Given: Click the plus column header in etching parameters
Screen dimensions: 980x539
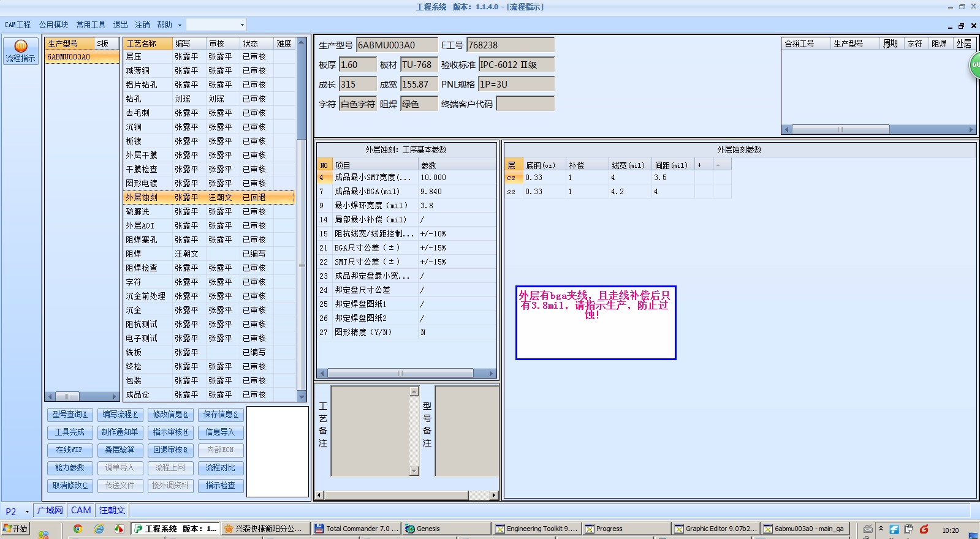Looking at the screenshot, I should pos(703,165).
